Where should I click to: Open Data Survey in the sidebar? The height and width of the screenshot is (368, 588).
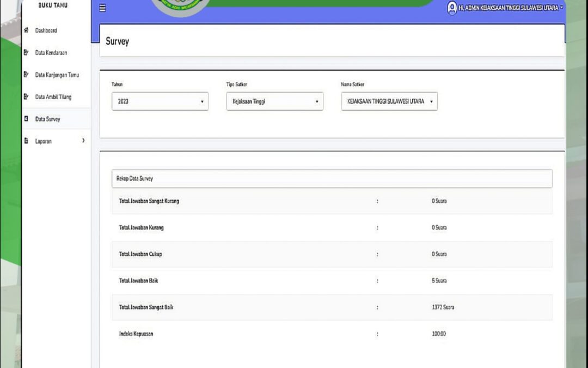point(48,119)
